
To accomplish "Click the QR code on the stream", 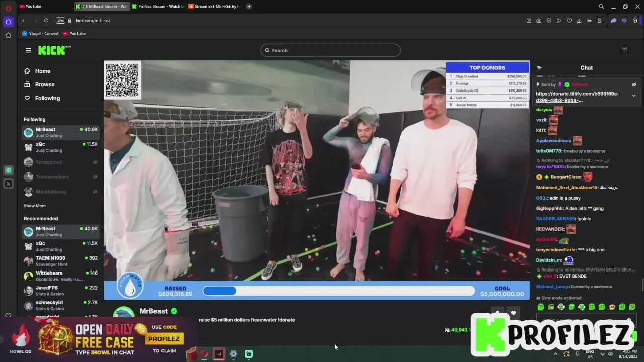I will 122,80.
